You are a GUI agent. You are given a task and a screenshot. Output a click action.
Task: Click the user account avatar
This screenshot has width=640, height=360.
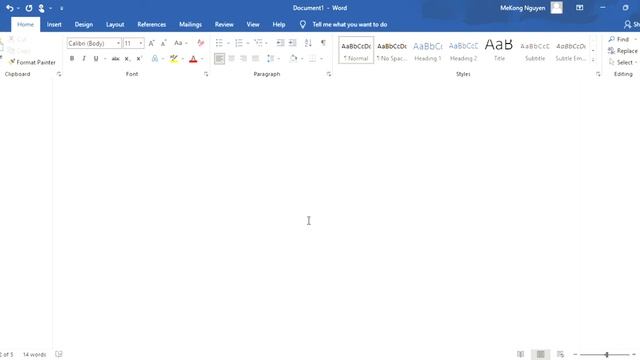point(556,7)
